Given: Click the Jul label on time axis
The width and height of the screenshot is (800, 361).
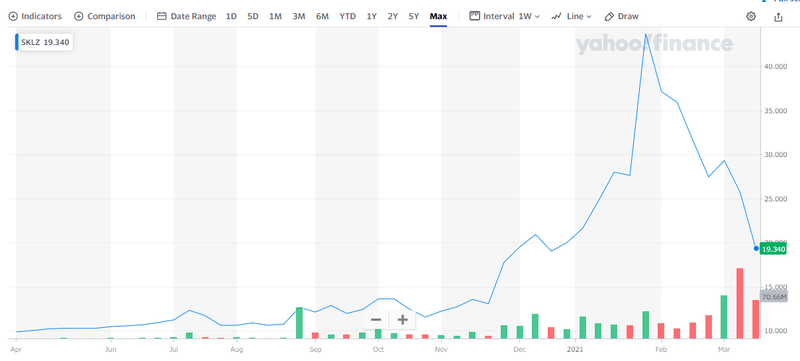Looking at the screenshot, I should pos(174,349).
